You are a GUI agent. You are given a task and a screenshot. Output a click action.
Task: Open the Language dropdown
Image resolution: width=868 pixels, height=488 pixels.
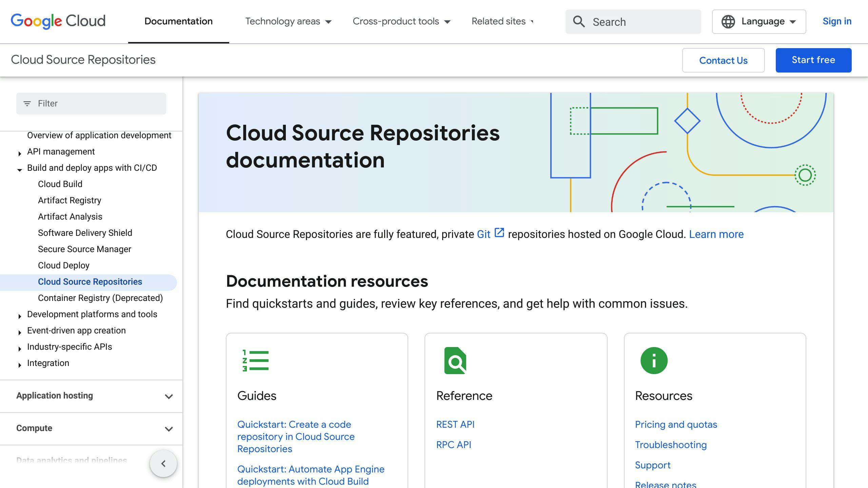759,22
